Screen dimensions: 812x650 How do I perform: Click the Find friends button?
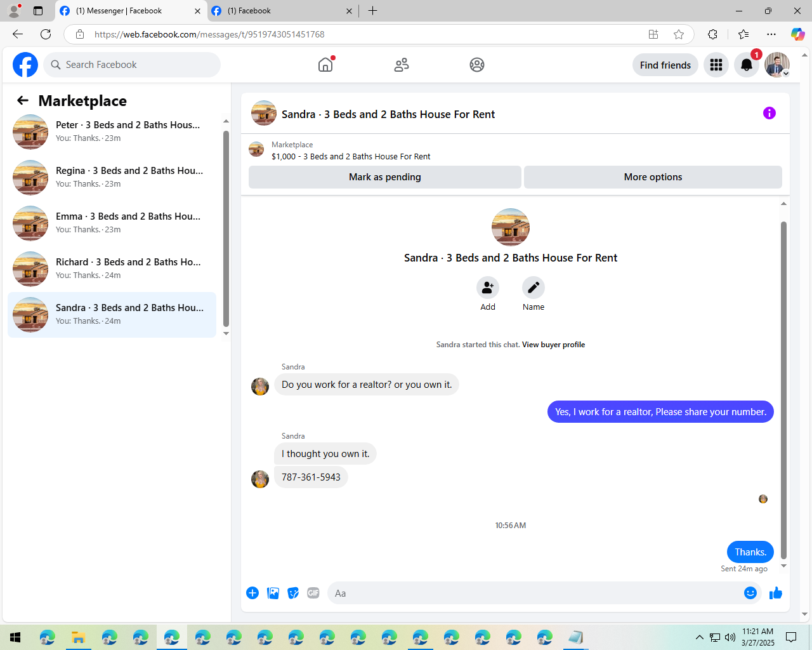coord(665,65)
